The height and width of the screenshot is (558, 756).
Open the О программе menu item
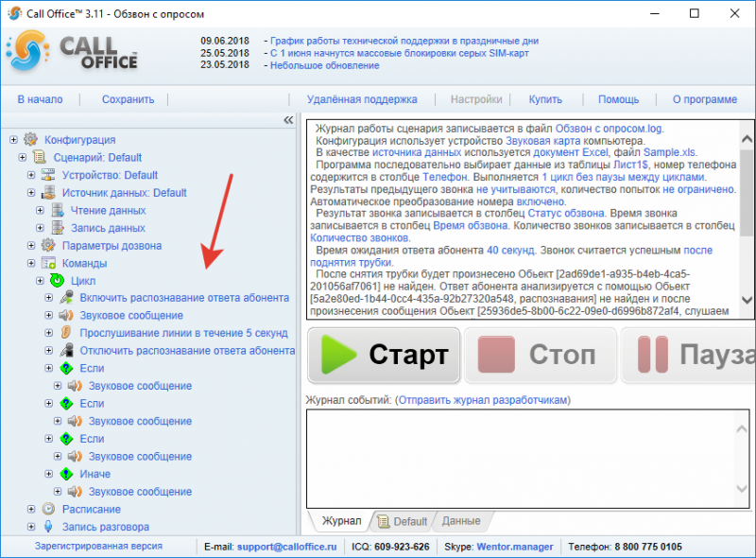point(705,99)
